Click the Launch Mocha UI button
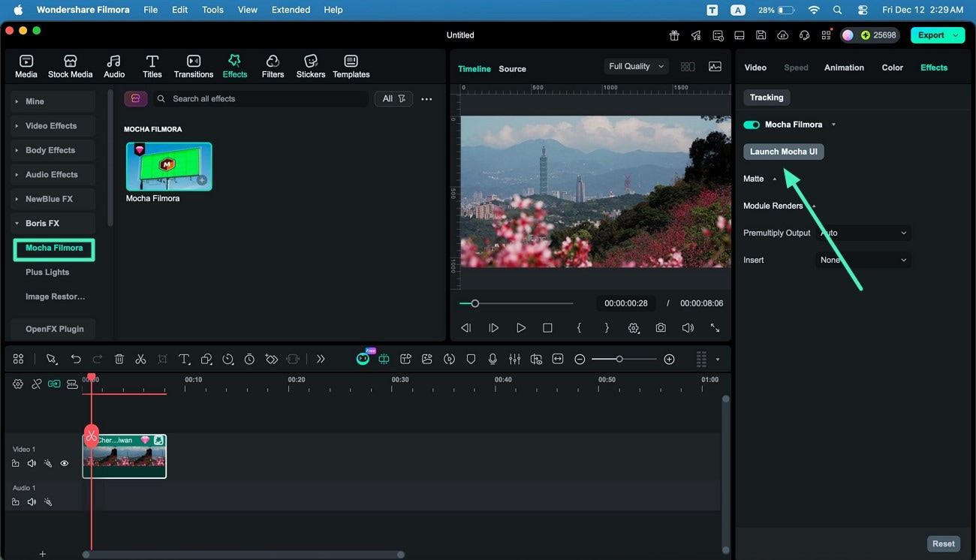 [783, 152]
